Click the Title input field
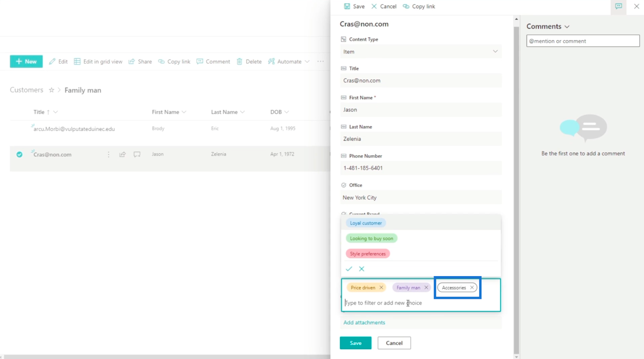The image size is (644, 359). tap(421, 80)
